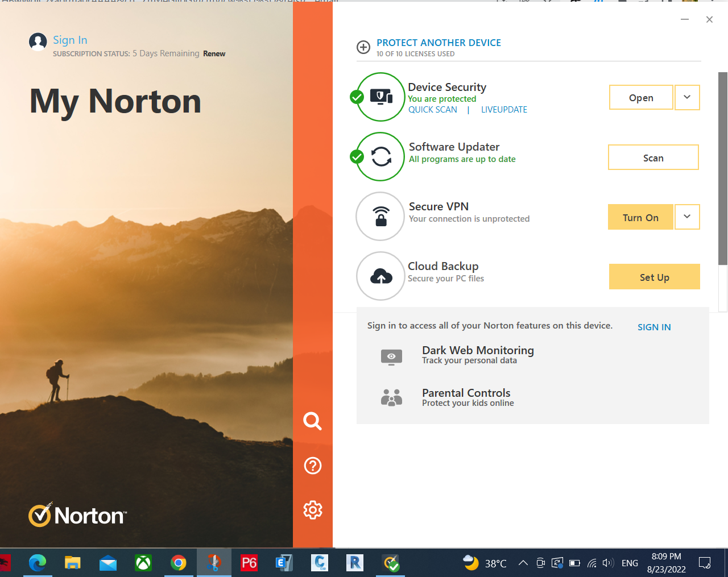
Task: Open the Protect Another Device link
Action: 439,43
